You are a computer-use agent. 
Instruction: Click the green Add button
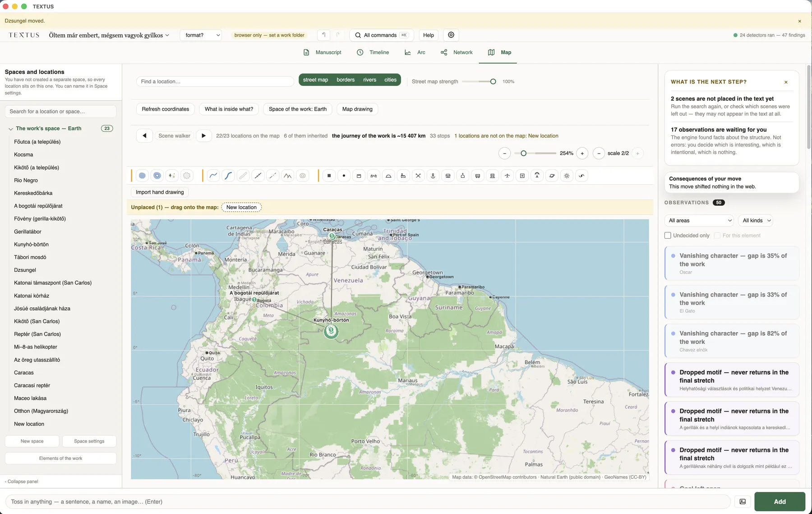pyautogui.click(x=780, y=501)
